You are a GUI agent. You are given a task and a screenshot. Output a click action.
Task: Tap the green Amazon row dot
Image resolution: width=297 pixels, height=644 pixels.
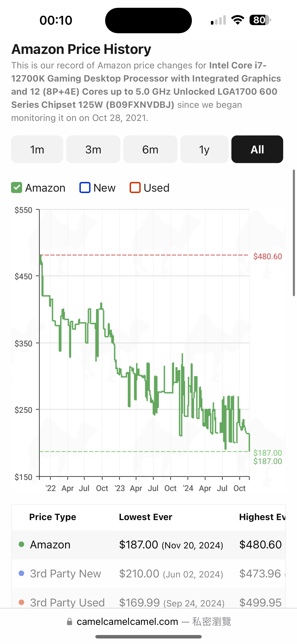pos(21,544)
